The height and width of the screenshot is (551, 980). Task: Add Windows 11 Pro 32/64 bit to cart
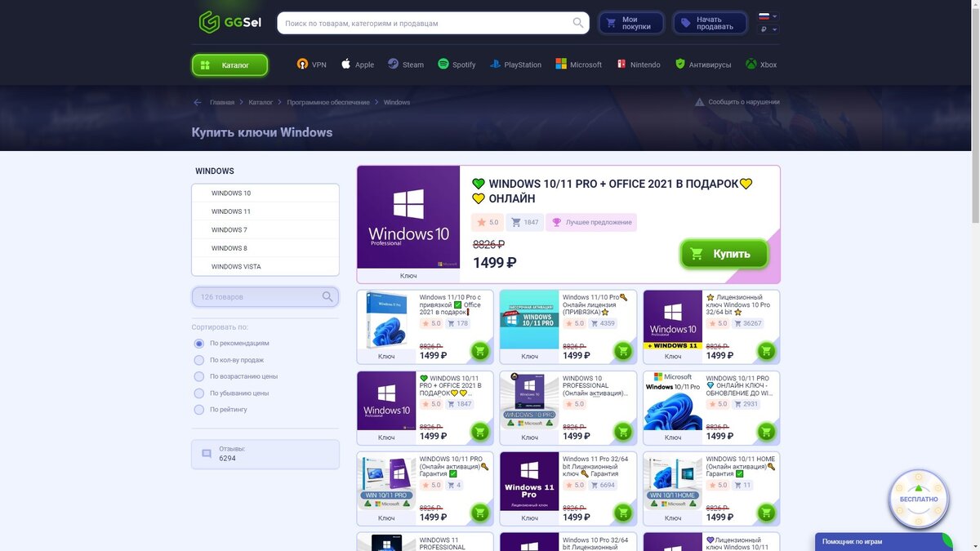pyautogui.click(x=623, y=513)
